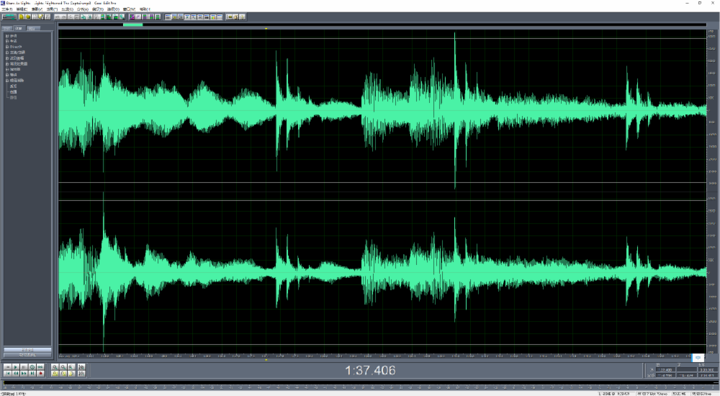The height and width of the screenshot is (396, 720).
Task: Click the Fast Forward transport button
Action: click(x=23, y=373)
